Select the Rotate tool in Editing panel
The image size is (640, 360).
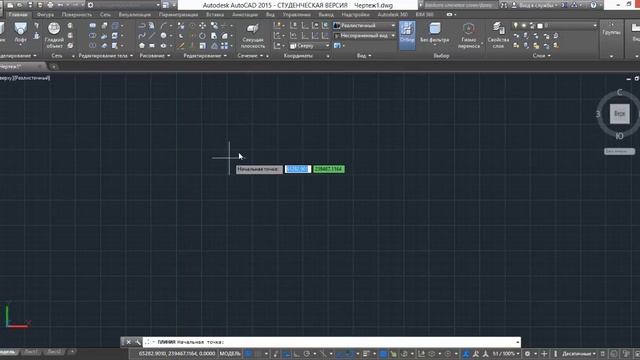tap(202, 36)
